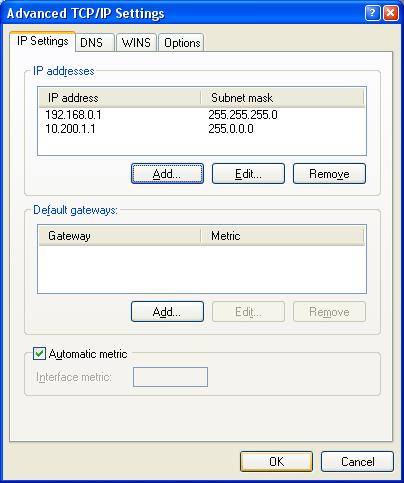Click Add under Default gateways
This screenshot has height=483, width=404.
tap(167, 312)
